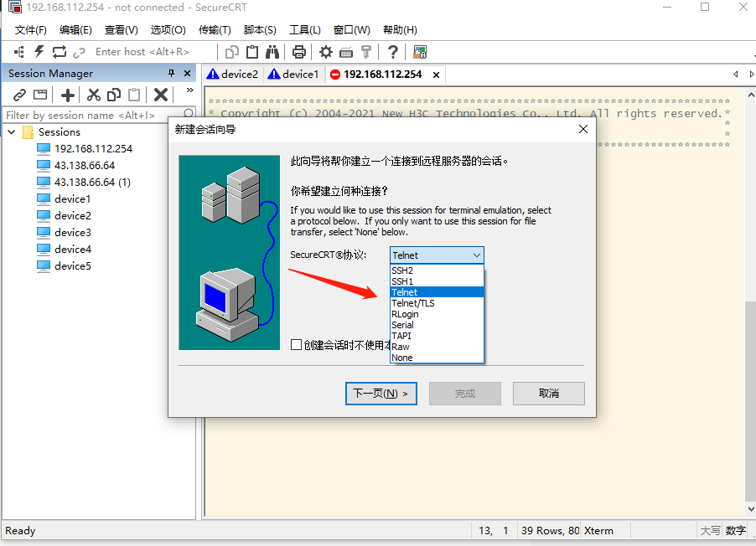
Task: Click the Print icon in the toolbar
Action: 298,51
